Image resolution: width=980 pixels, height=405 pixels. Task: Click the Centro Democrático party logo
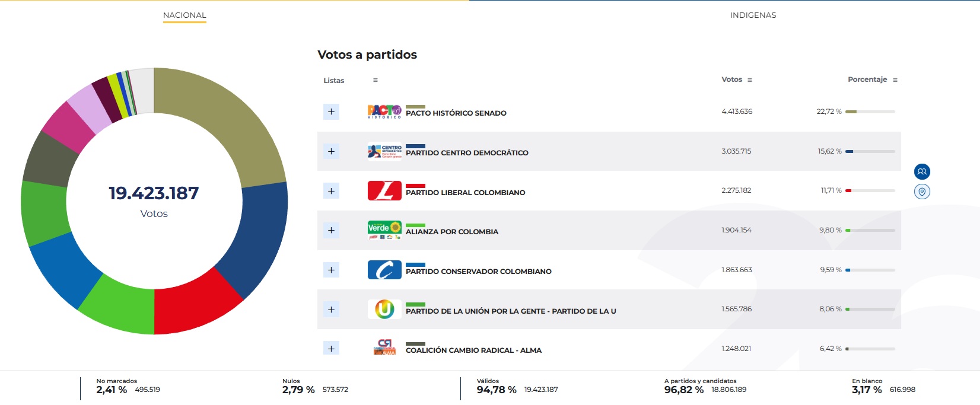(x=384, y=151)
